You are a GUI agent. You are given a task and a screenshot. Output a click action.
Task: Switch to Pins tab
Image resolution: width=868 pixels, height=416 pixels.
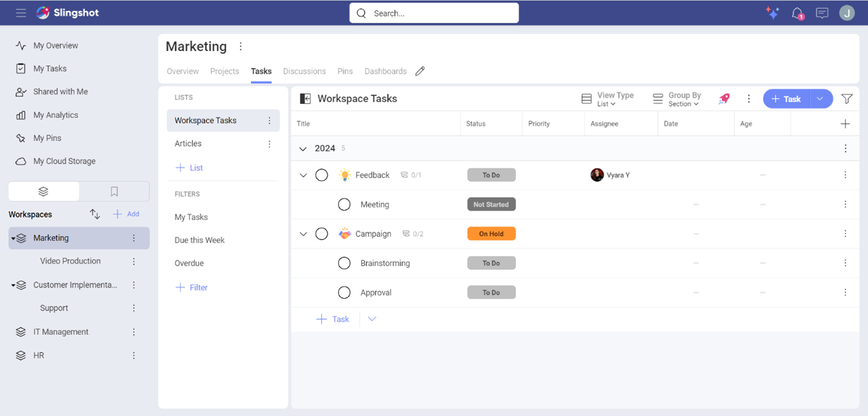tap(345, 72)
